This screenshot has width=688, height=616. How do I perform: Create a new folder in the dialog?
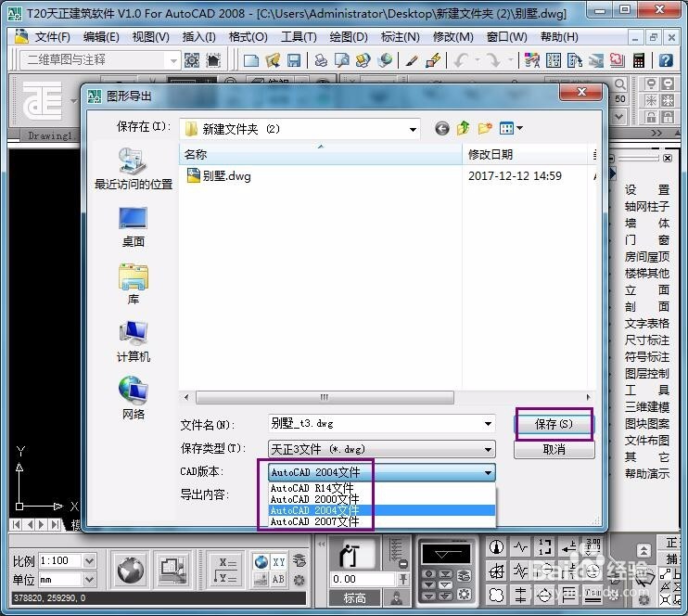click(x=484, y=129)
